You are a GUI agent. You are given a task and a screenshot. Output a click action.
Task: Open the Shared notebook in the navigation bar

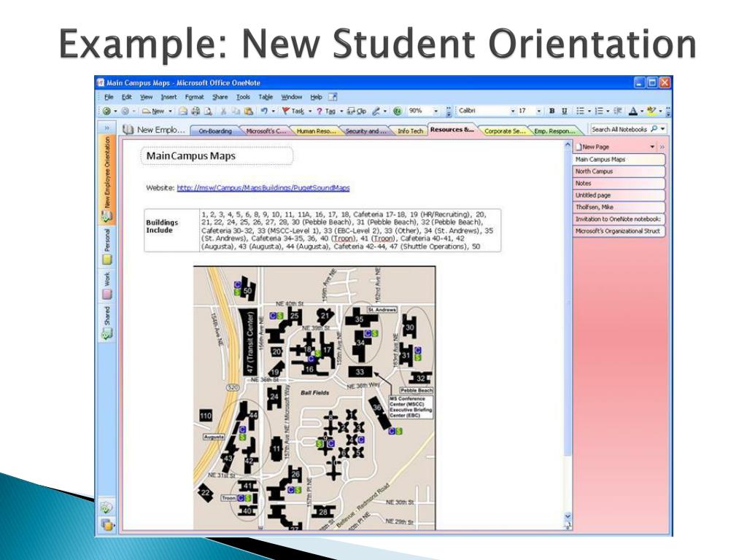point(107,323)
